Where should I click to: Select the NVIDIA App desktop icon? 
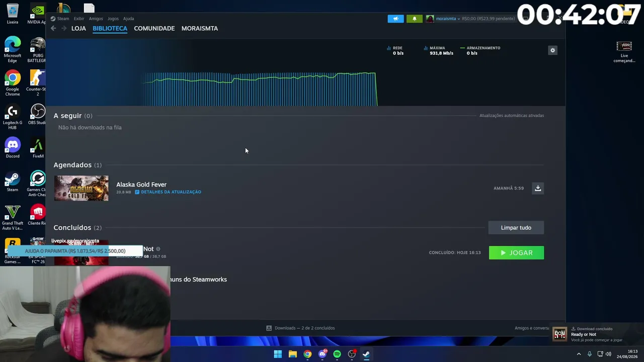(x=37, y=15)
